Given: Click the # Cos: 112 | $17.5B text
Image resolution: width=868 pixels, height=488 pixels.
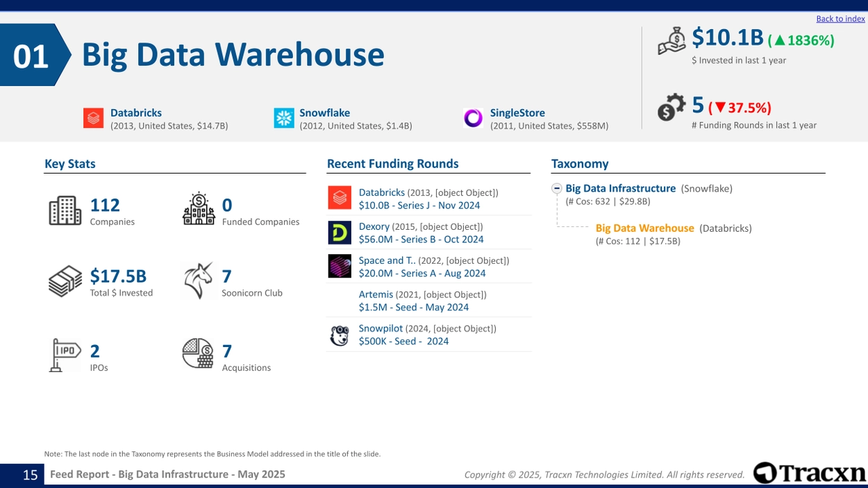Looking at the screenshot, I should (638, 241).
